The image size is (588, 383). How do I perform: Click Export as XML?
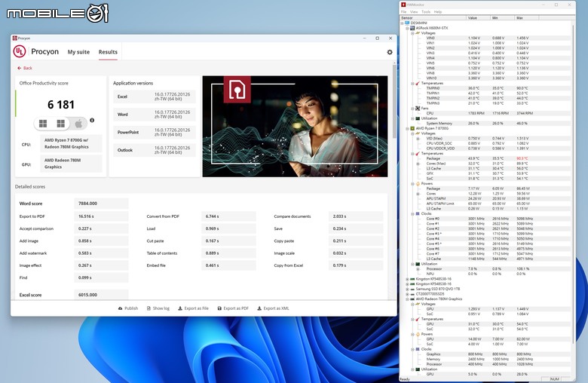click(x=273, y=308)
